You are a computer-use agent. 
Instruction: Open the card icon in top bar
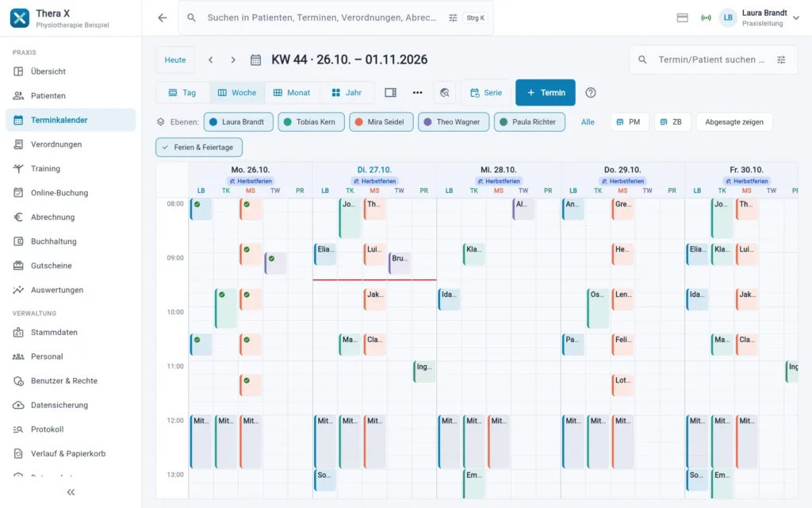[683, 17]
